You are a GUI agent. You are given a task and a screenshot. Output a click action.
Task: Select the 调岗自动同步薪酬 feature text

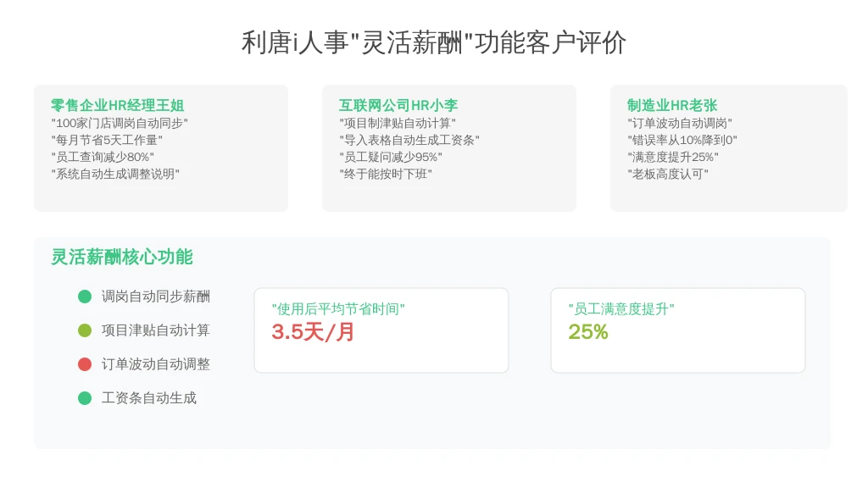[x=156, y=297]
